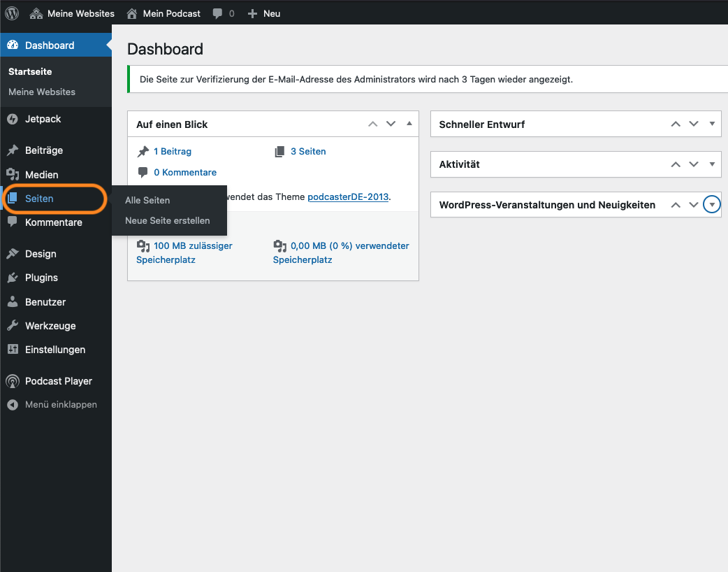Open the comments bubble icon in admin bar

point(217,13)
